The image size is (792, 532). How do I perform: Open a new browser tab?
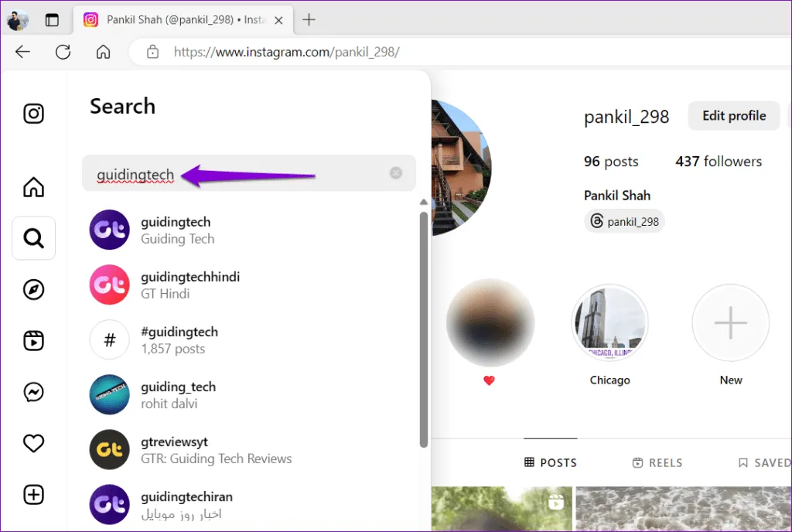pos(309,20)
